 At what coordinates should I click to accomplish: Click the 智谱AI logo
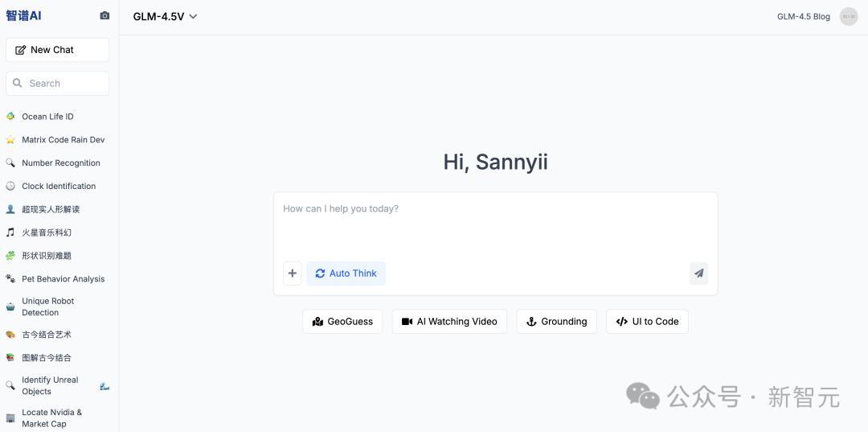coord(24,16)
